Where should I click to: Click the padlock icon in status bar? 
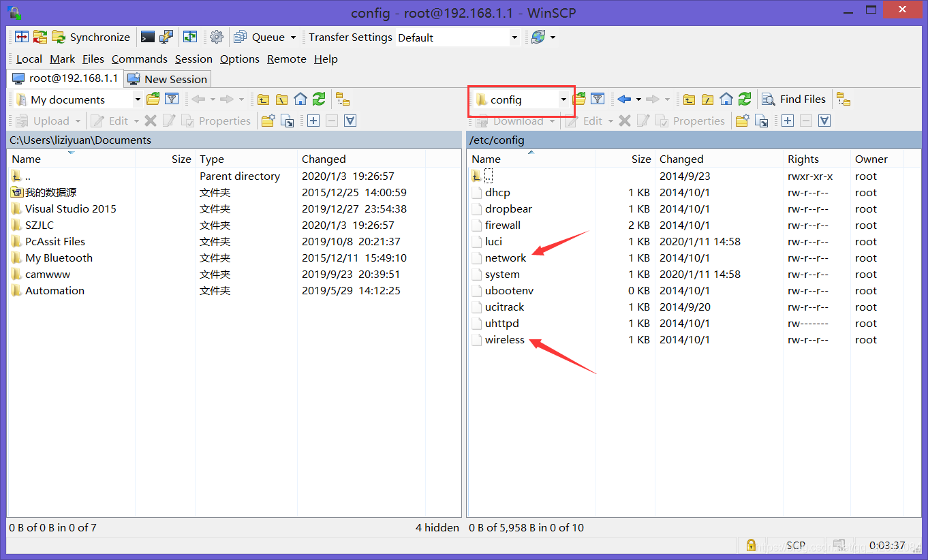750,545
